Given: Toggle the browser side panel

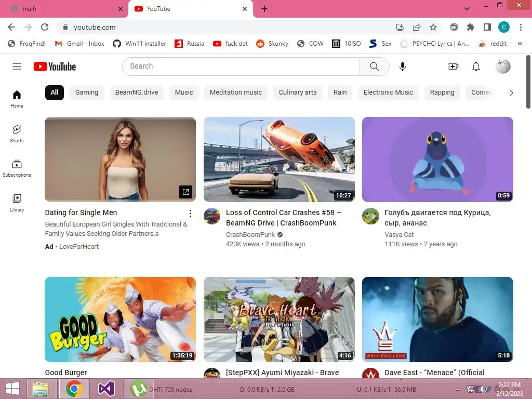Looking at the screenshot, I should click(x=487, y=27).
